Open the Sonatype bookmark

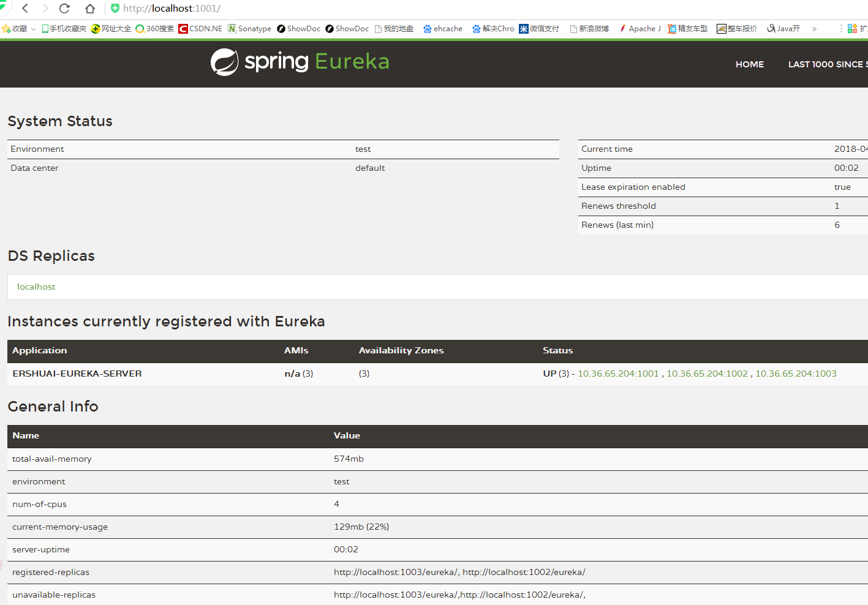pos(249,29)
